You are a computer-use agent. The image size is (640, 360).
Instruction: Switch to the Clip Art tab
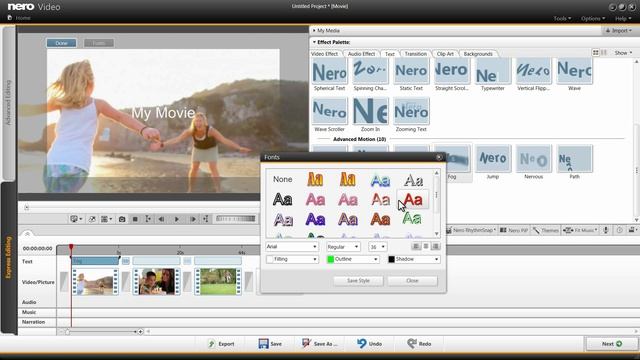coord(445,54)
